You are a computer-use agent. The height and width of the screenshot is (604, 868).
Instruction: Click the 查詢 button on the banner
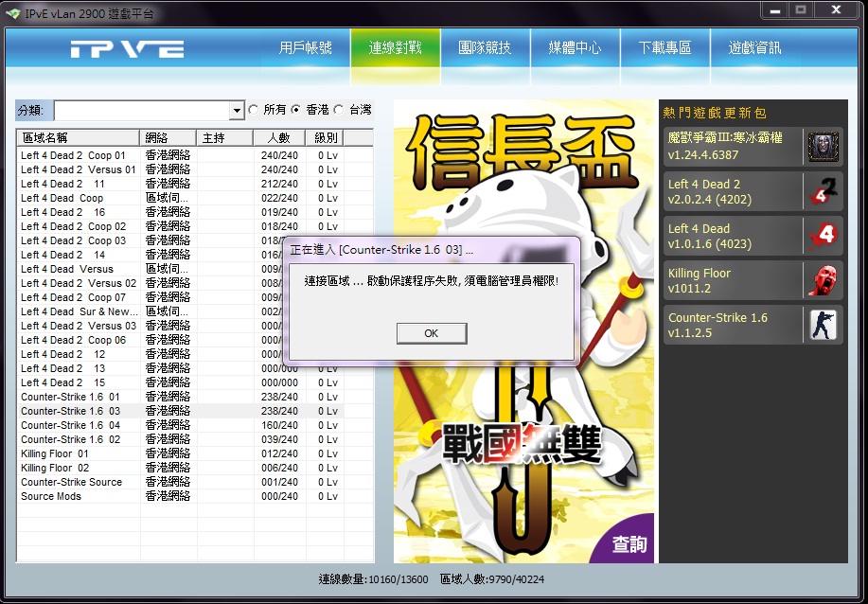coord(629,544)
